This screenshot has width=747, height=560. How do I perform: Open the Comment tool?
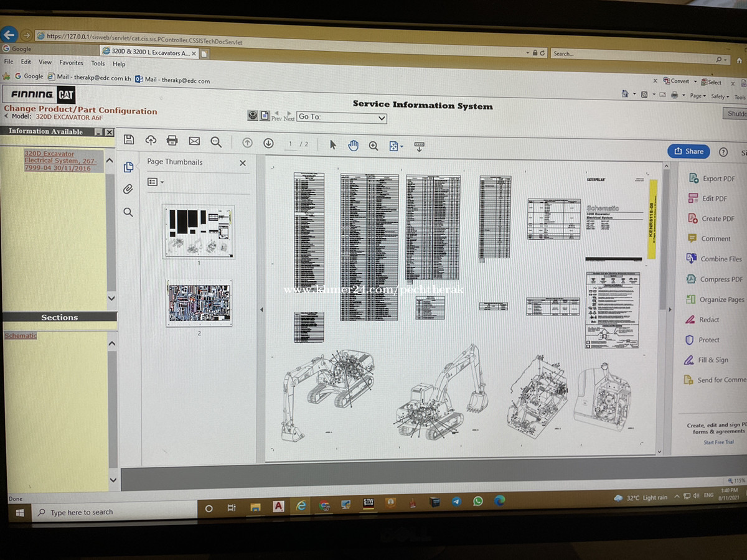[x=708, y=238]
